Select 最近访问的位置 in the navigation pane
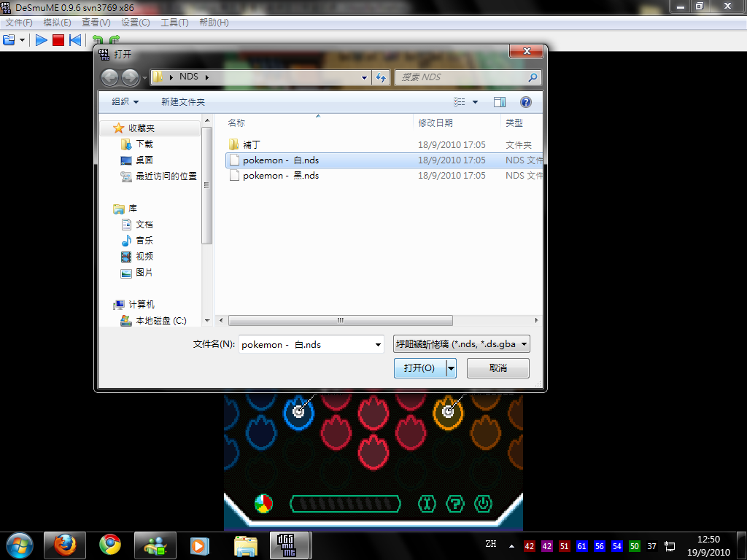The image size is (747, 560). tap(166, 176)
